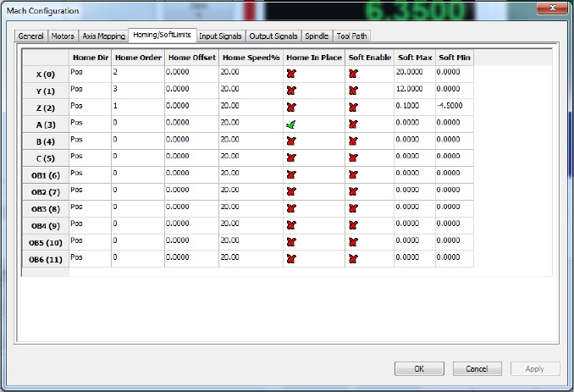Select Soft Min cell for X (0)
This screenshot has height=392, width=574.
pos(455,74)
